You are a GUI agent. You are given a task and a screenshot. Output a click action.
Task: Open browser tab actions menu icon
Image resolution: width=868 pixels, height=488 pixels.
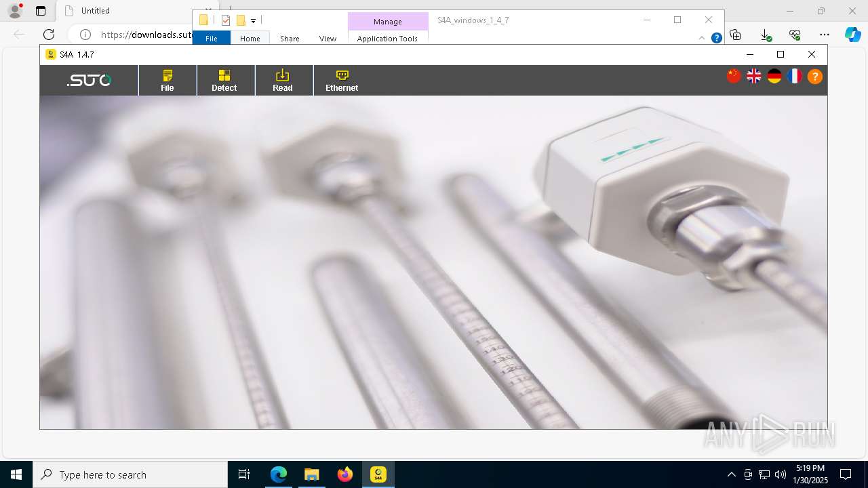(x=41, y=11)
